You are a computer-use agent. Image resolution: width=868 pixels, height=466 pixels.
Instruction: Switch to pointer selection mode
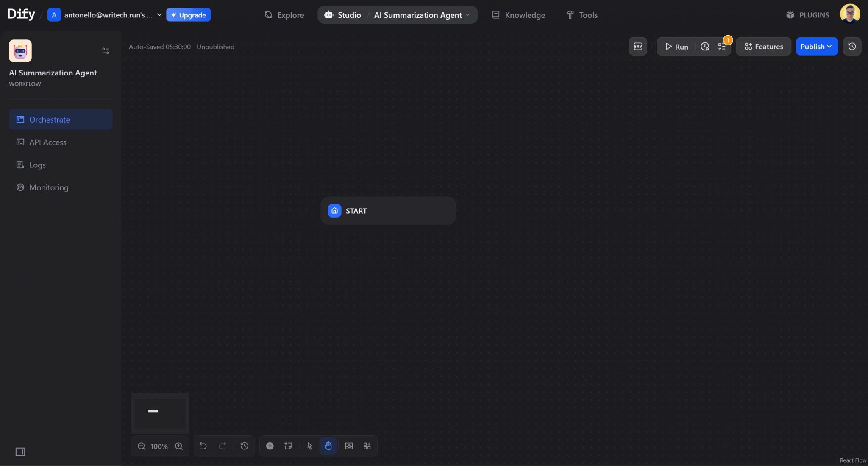click(309, 446)
